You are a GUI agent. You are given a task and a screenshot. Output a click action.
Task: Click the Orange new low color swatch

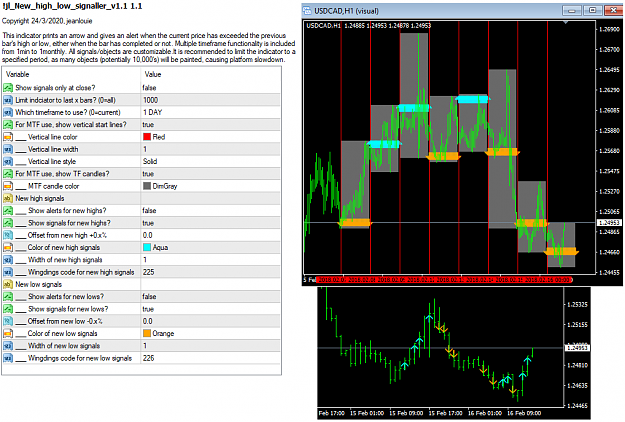[x=147, y=334]
